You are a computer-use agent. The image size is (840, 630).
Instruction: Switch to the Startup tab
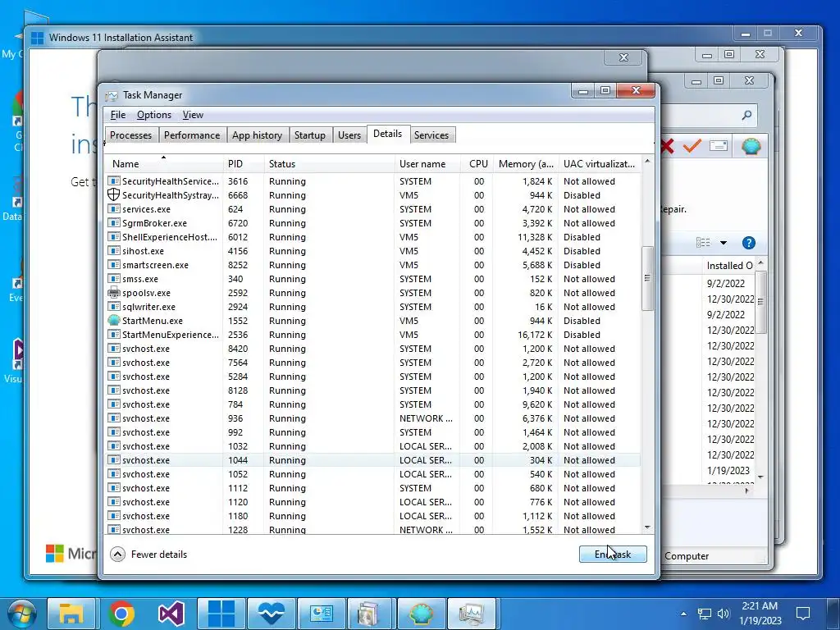tap(309, 135)
